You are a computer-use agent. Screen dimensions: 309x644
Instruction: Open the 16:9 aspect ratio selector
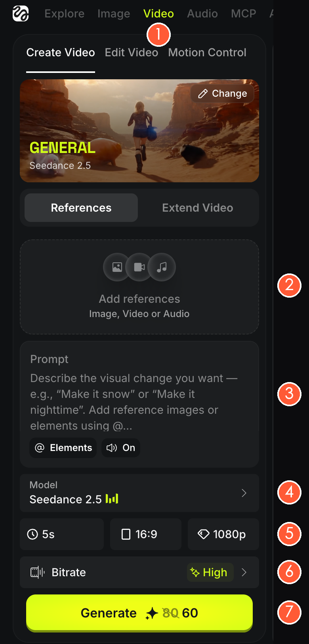coord(146,534)
